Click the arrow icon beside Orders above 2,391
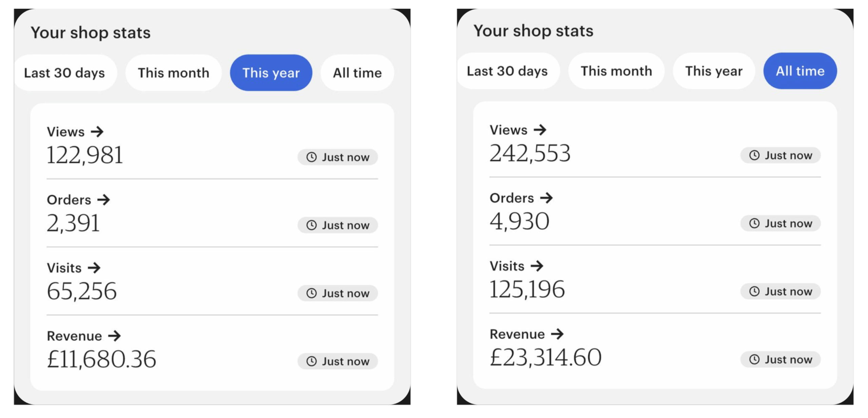The width and height of the screenshot is (868, 418). 103,200
